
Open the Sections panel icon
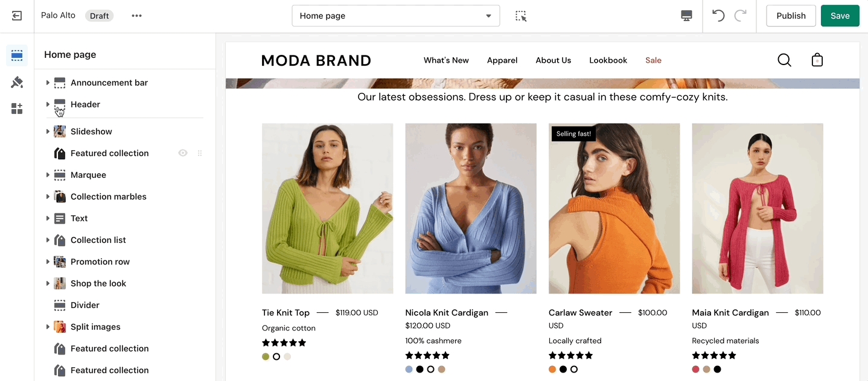(17, 55)
